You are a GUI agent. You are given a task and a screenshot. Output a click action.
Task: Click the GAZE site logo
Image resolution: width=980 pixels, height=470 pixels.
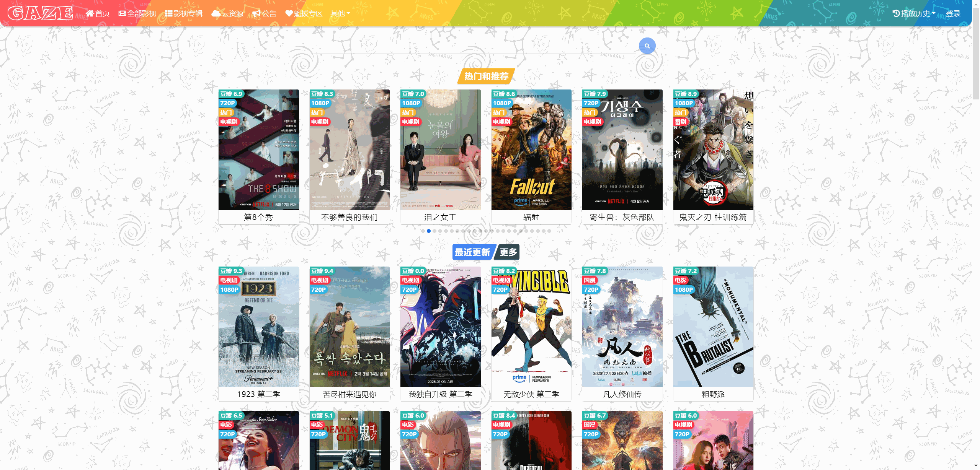[40, 13]
